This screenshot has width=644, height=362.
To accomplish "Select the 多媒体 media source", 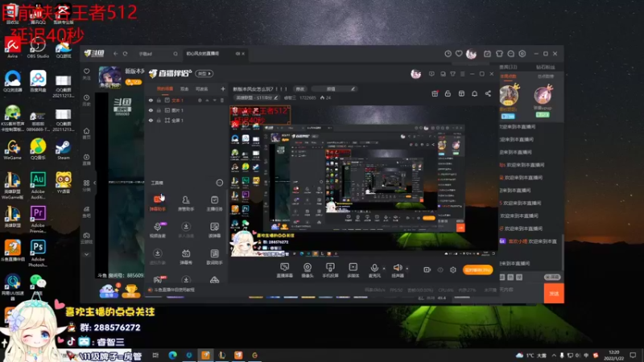I will point(353,270).
